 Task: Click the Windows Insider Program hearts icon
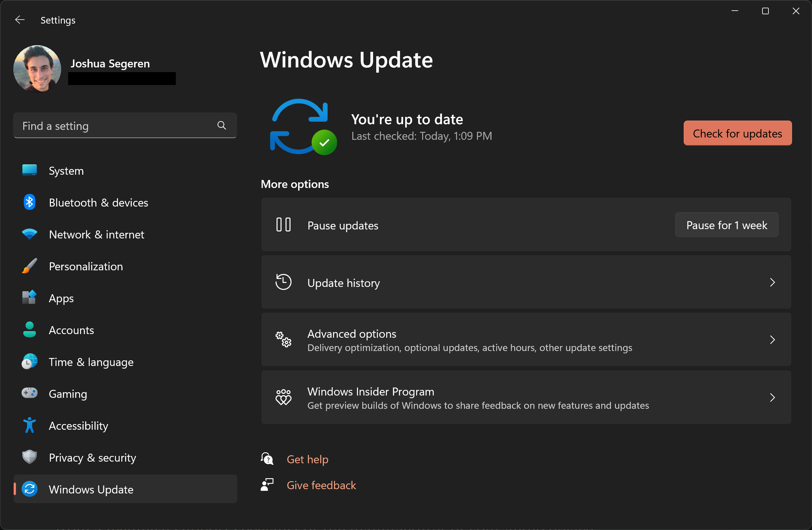pyautogui.click(x=283, y=397)
